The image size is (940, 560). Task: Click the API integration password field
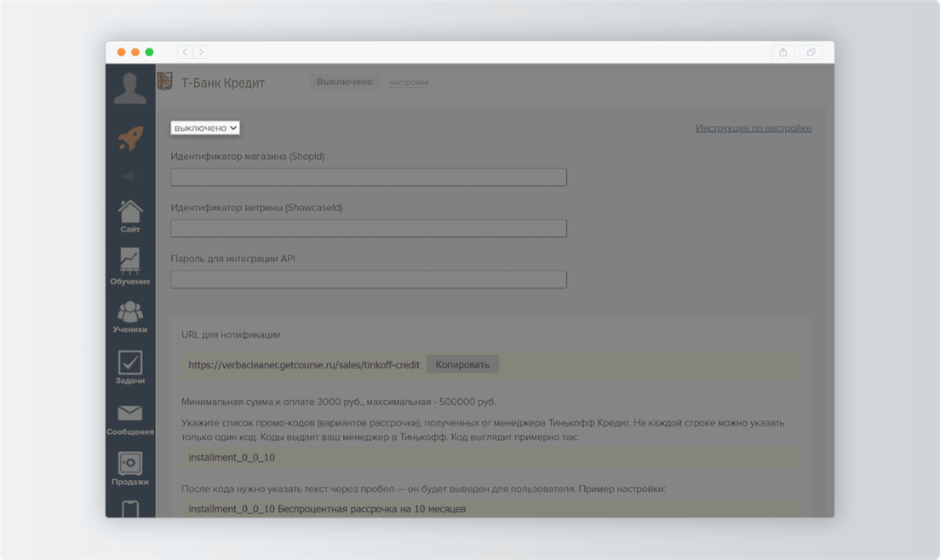click(x=369, y=279)
